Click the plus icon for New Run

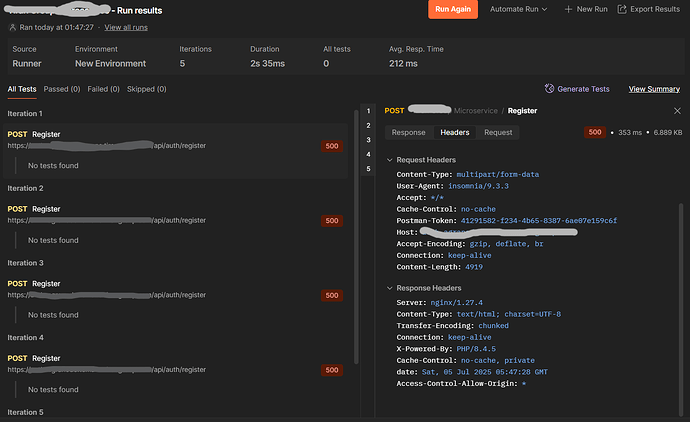(x=568, y=9)
